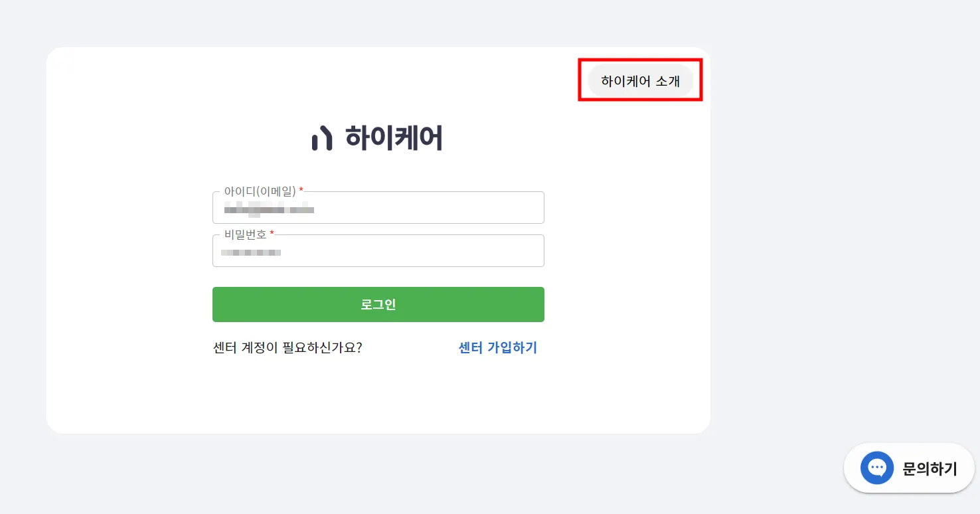Focus the 아이디(이메일) input field

tap(378, 210)
